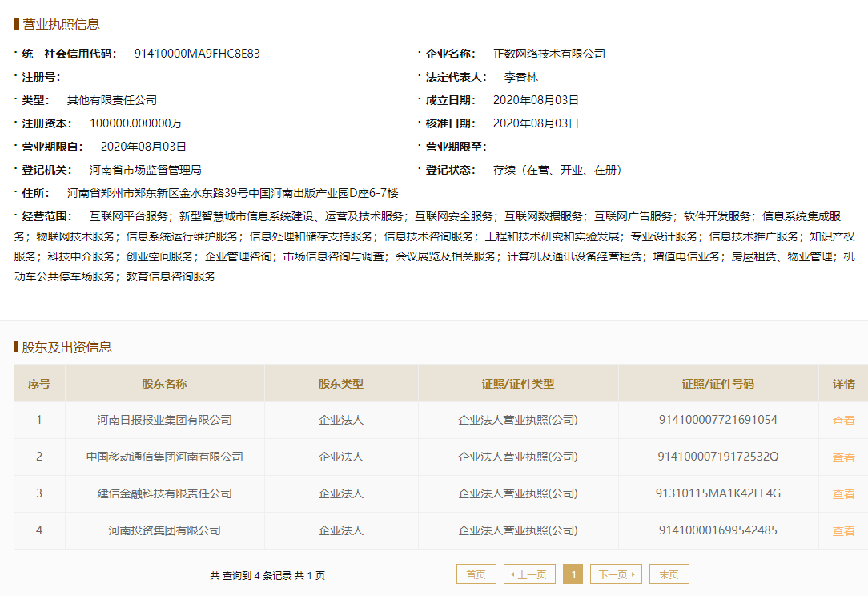The height and width of the screenshot is (596, 868).
Task: Click approval date value next to 核准日期
Action: click(x=536, y=123)
